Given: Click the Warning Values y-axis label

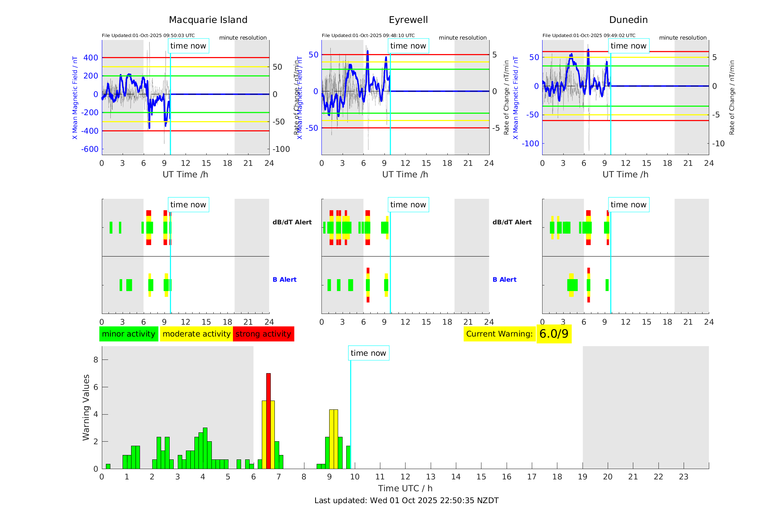Looking at the screenshot, I should tap(86, 407).
